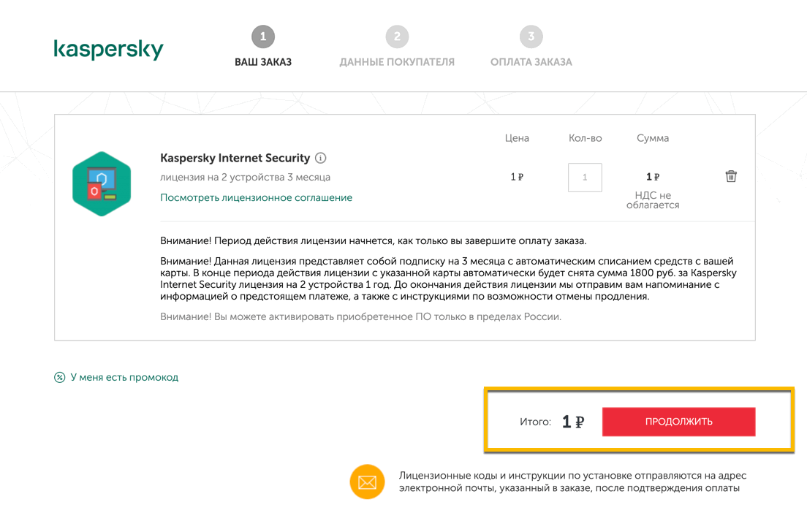Click the Kaspersky Internet Security product icon
The width and height of the screenshot is (807, 532).
pyautogui.click(x=102, y=183)
